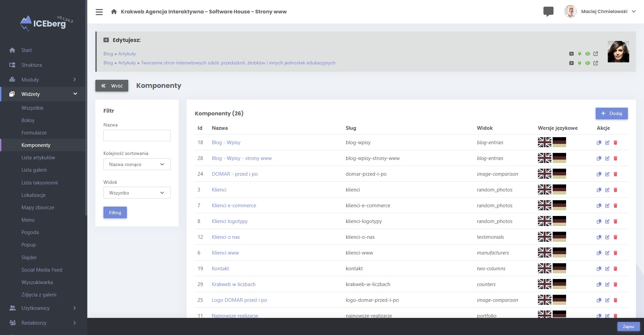Click the Filtruj button
The height and width of the screenshot is (335, 644).
[115, 213]
